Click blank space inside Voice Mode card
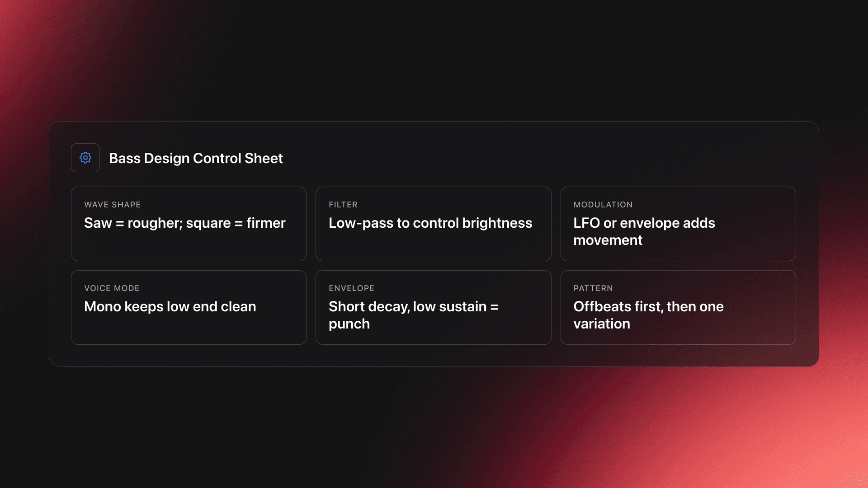Viewport: 868px width, 488px height. point(189,330)
